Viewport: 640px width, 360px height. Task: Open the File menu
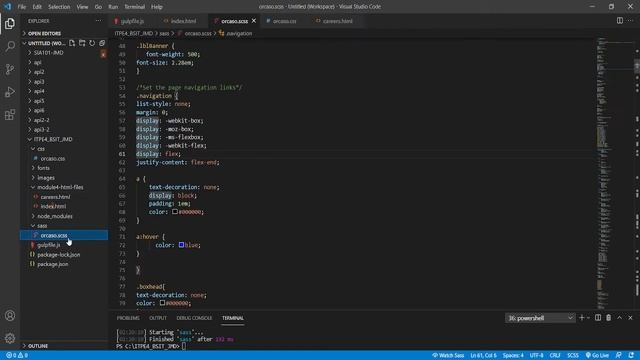tap(22, 7)
